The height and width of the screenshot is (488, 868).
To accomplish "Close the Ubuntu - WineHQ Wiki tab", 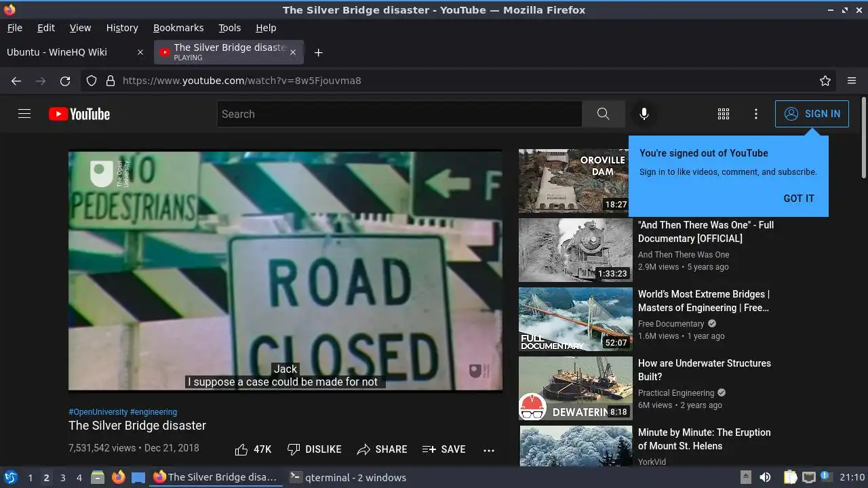I will tap(140, 52).
